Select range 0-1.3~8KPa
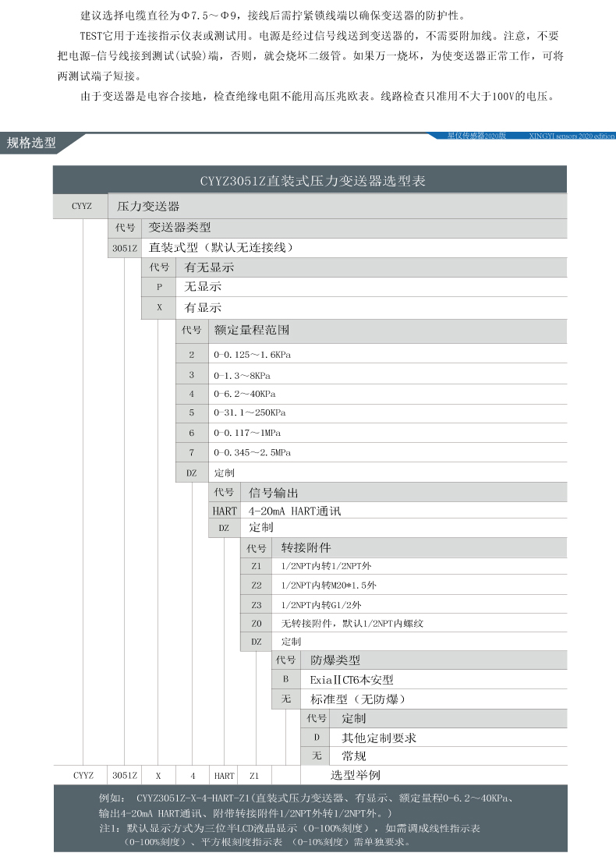 (242, 376)
